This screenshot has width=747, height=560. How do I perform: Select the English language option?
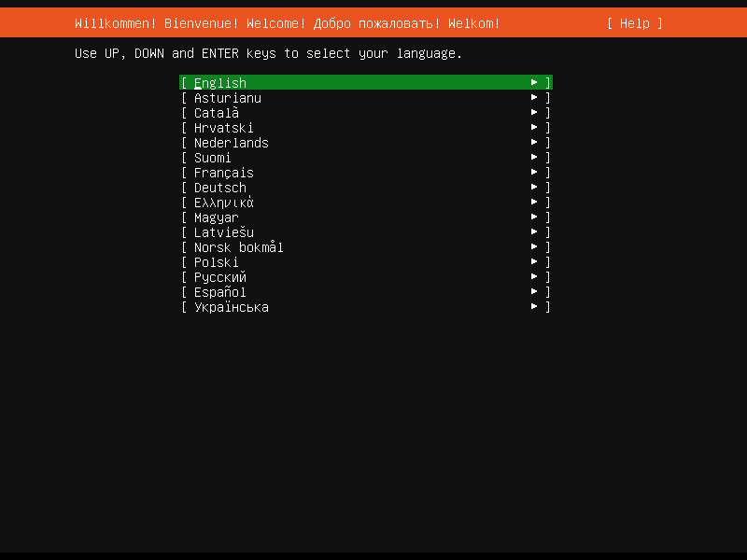click(218, 82)
